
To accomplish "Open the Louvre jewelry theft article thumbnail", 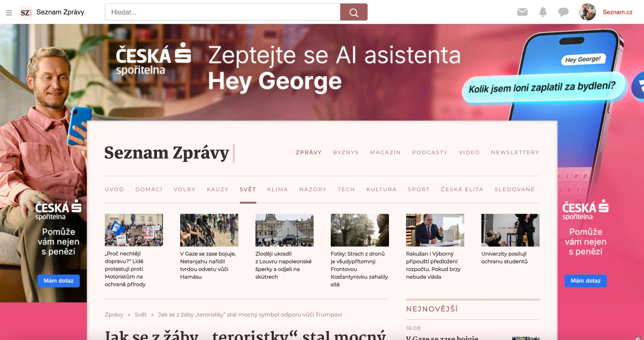I will coord(284,230).
